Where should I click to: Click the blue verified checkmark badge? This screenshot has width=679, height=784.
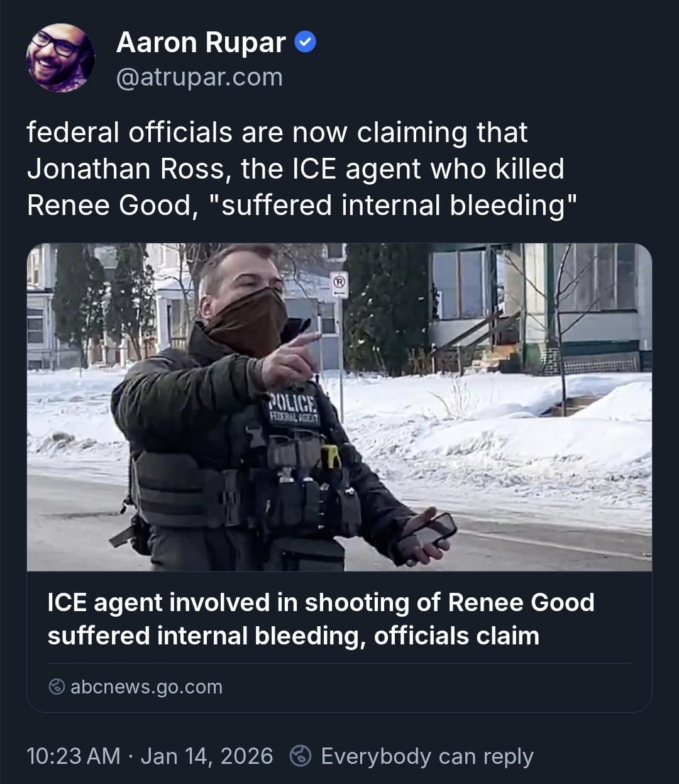coord(306,43)
